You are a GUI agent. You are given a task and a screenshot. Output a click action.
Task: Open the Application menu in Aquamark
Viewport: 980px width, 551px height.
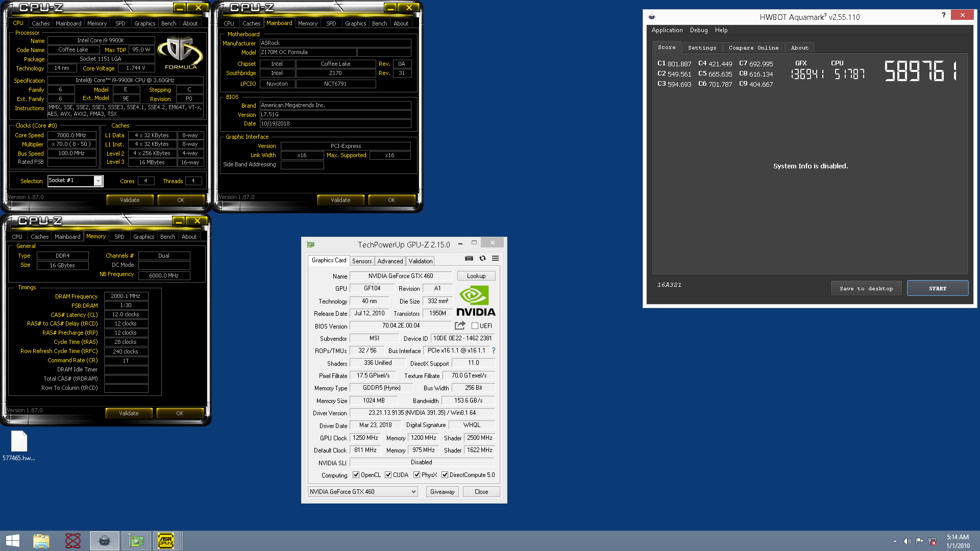coord(667,30)
